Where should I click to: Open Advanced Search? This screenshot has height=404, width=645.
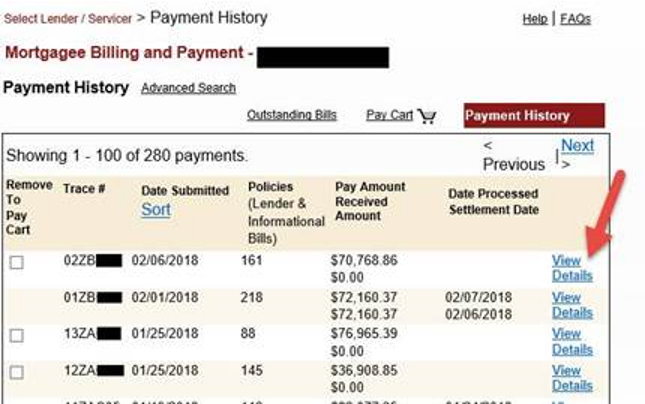(188, 88)
